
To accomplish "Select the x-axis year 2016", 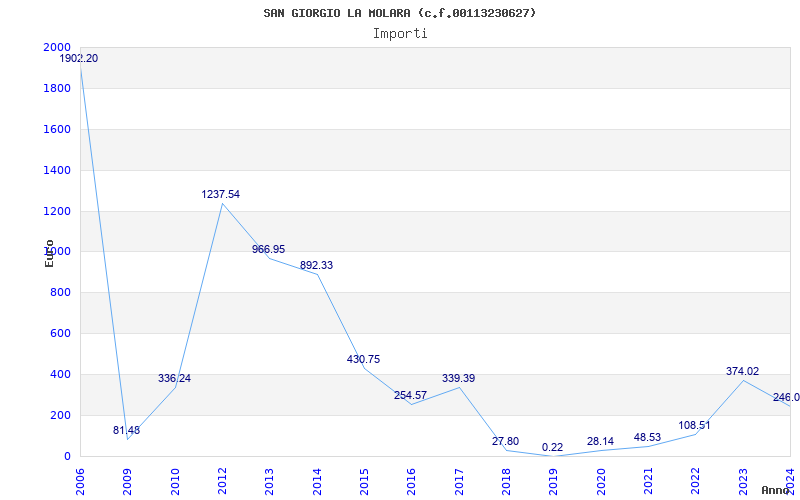I will 412,482.
